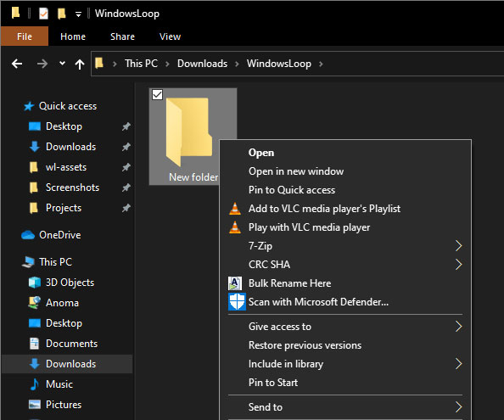Expand the 7-Zip submenu
The image size is (504, 420).
point(345,246)
